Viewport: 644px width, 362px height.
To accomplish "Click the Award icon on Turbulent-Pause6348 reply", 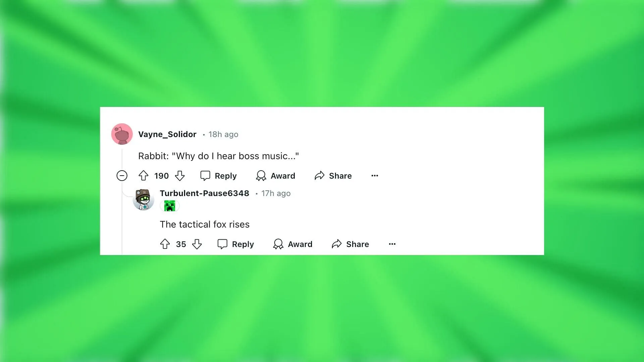I will (278, 244).
